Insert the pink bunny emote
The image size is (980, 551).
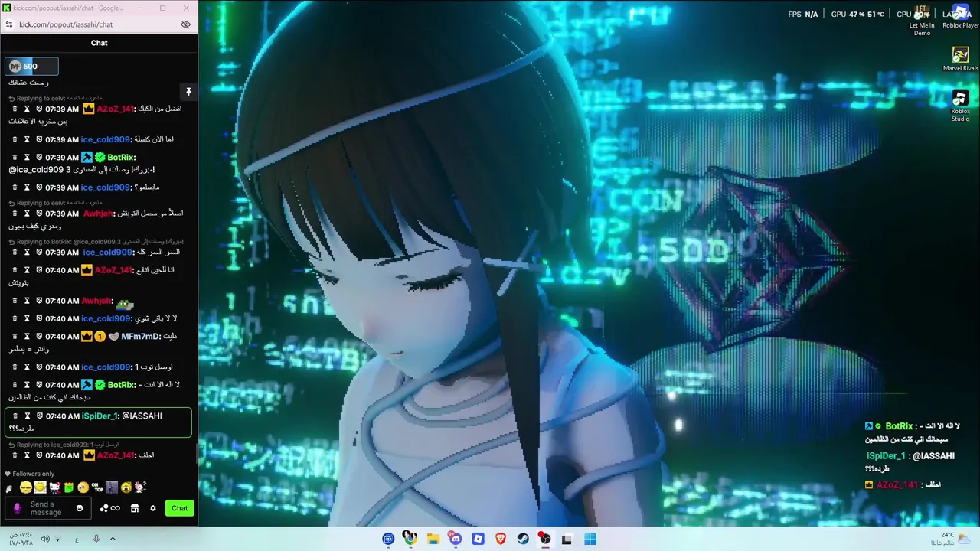(x=140, y=487)
